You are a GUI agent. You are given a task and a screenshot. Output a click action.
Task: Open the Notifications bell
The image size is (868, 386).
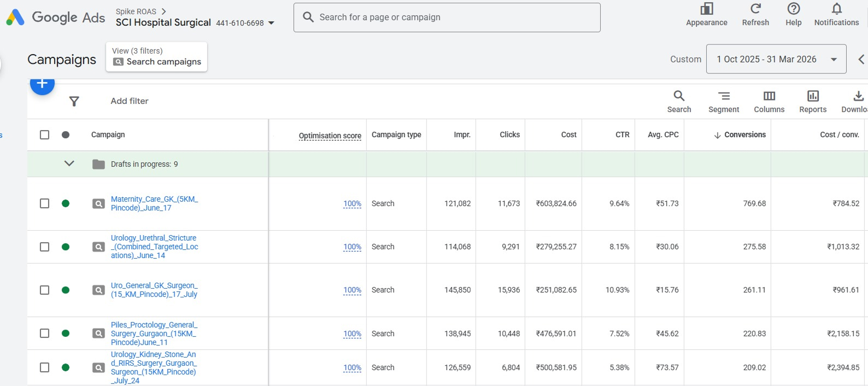836,9
